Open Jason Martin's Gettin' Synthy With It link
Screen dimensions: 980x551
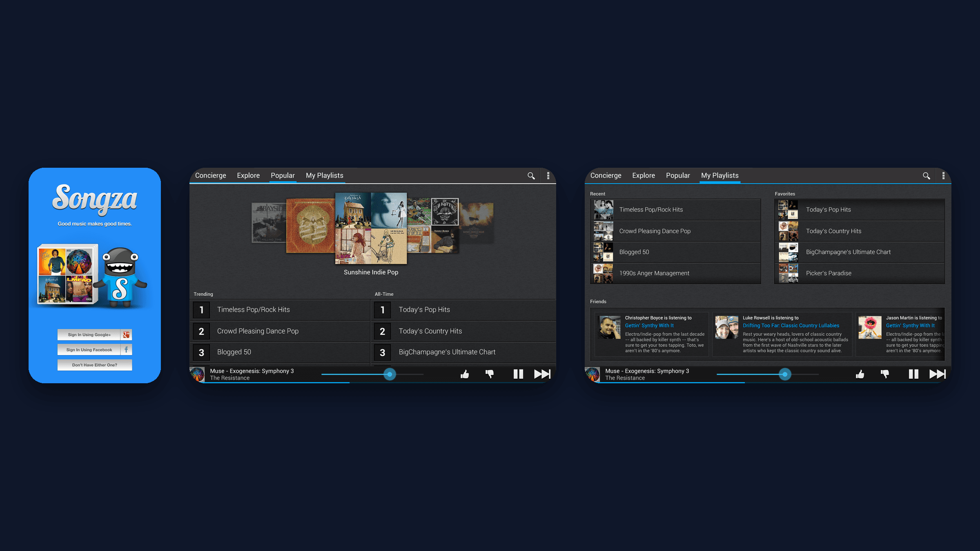pyautogui.click(x=910, y=325)
